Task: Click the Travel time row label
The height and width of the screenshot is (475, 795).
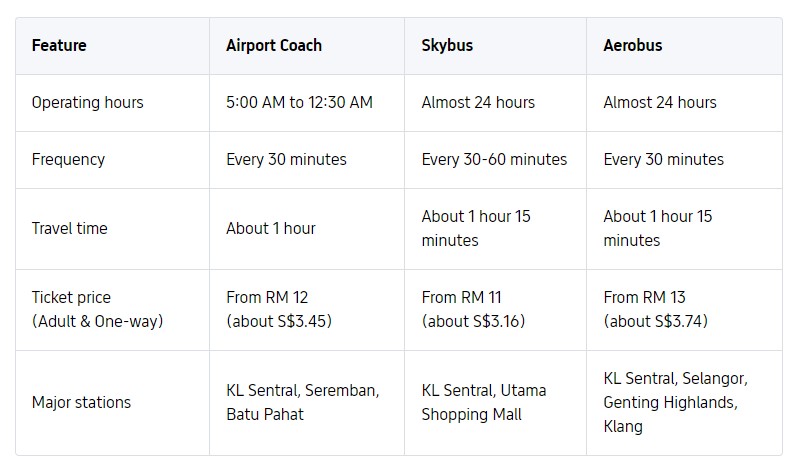Action: pos(70,228)
